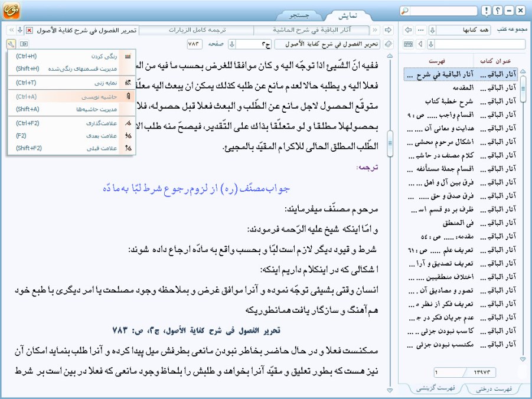Click the book title field in the toolbar

(x=328, y=44)
